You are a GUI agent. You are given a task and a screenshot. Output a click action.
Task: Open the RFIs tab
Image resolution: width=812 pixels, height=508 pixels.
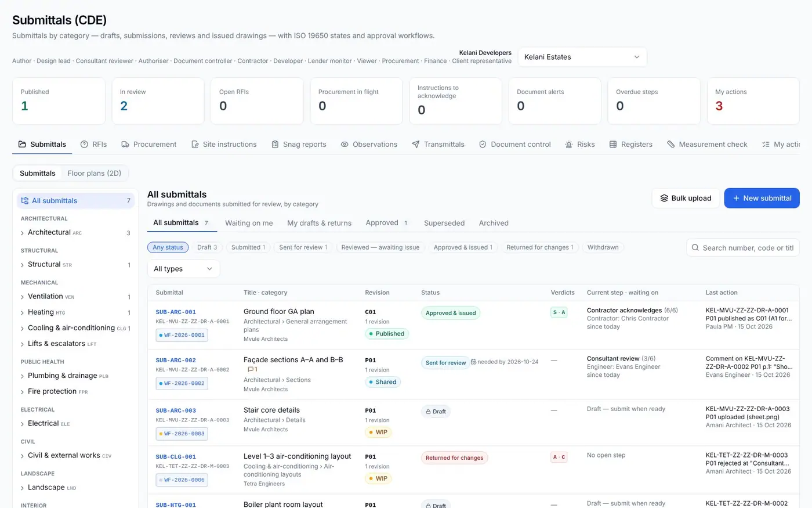click(93, 145)
